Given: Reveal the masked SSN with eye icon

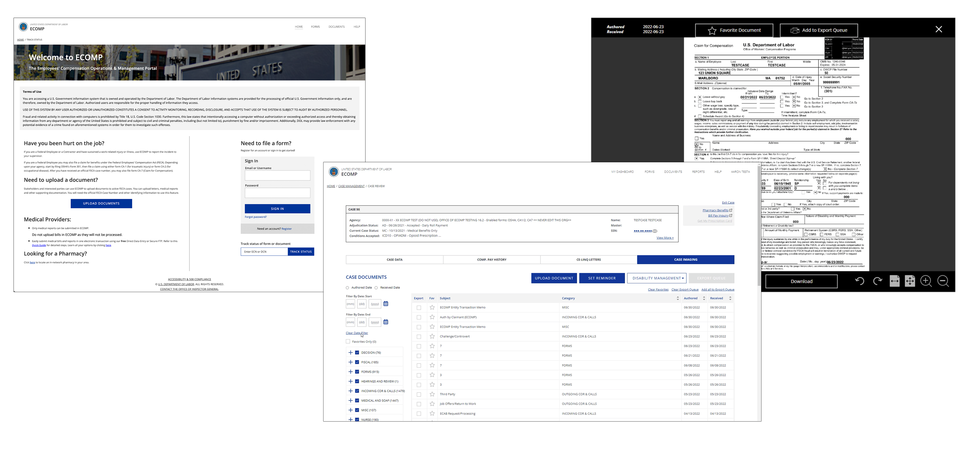Looking at the screenshot, I should pyautogui.click(x=655, y=231).
